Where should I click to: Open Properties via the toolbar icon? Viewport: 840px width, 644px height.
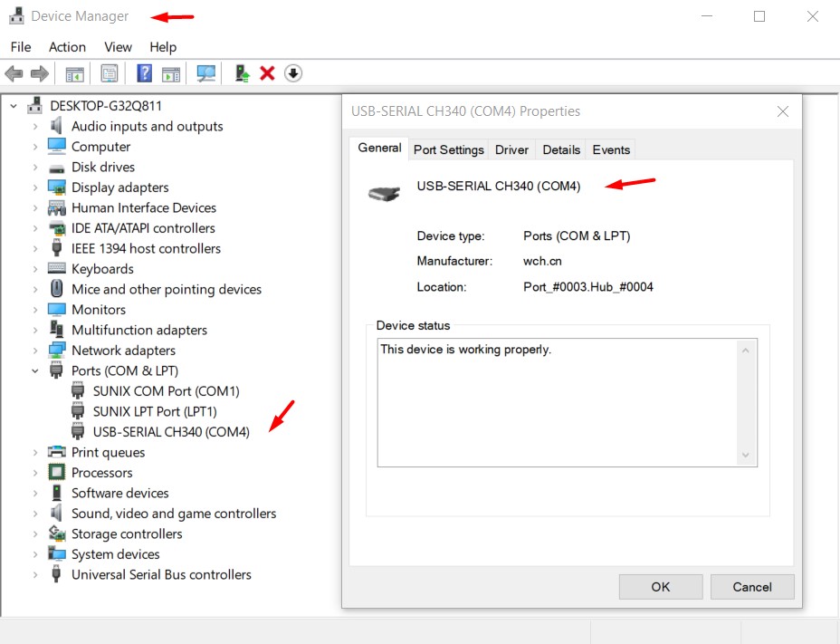coord(110,73)
